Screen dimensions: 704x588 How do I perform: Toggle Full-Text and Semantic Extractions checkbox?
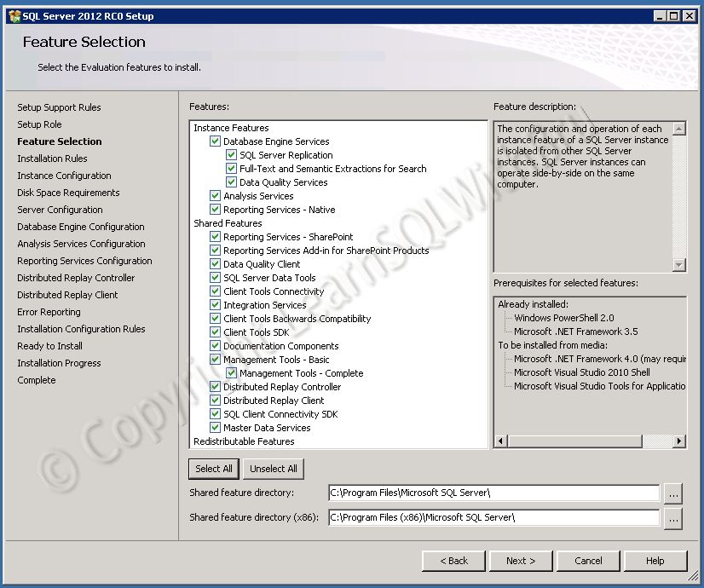231,169
